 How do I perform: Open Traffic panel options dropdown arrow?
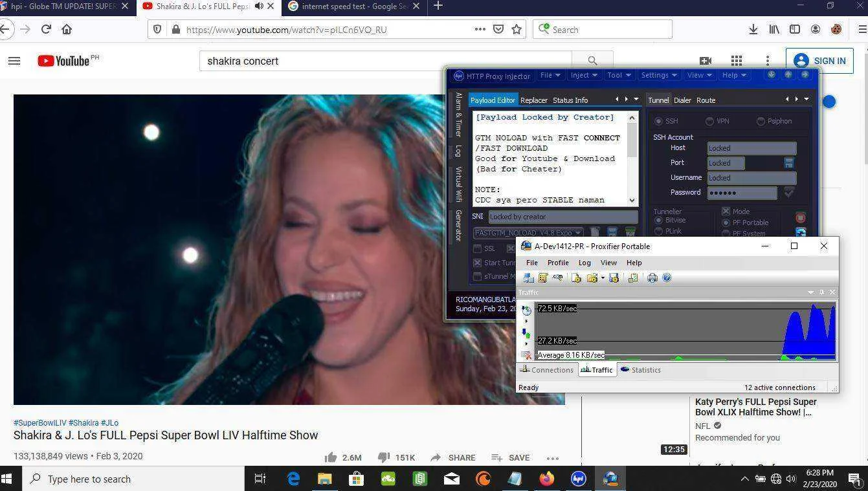click(x=810, y=292)
